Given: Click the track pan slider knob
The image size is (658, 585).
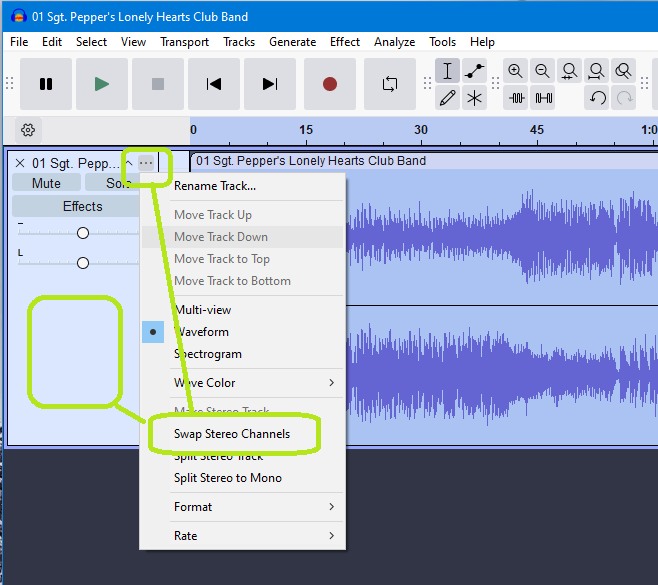Looking at the screenshot, I should [x=83, y=263].
